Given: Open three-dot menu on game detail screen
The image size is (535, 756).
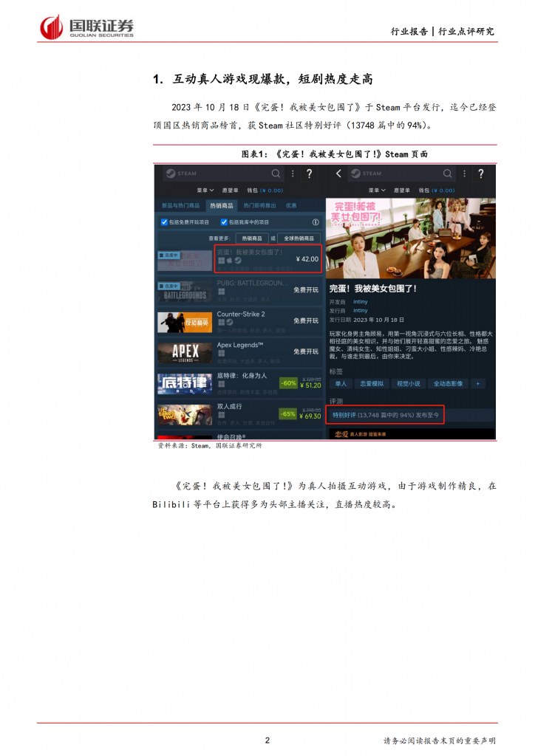Looking at the screenshot, I should click(x=464, y=173).
